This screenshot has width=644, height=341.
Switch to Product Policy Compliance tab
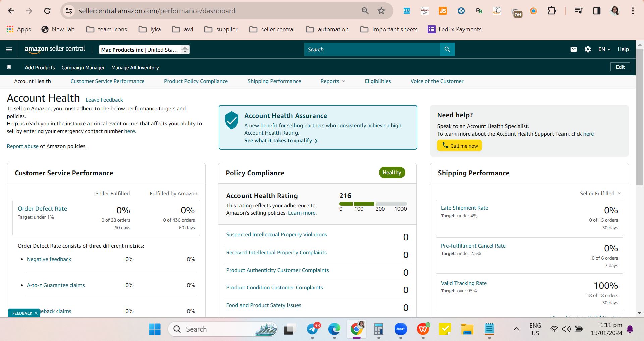(196, 81)
